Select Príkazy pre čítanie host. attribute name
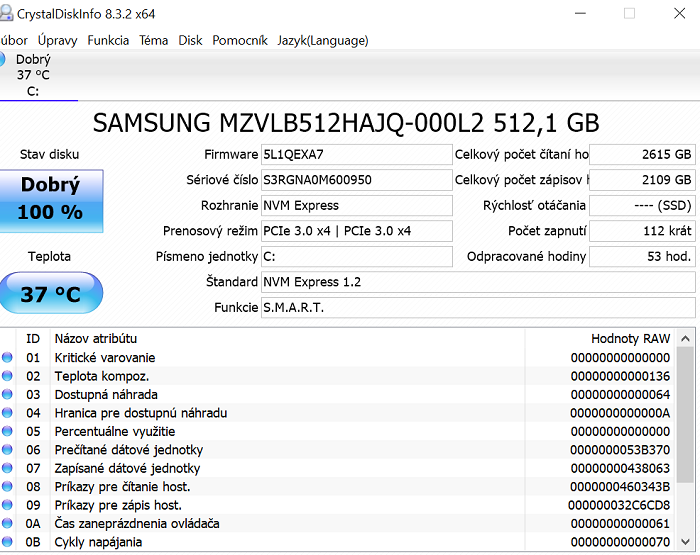The image size is (700, 555). (x=122, y=487)
